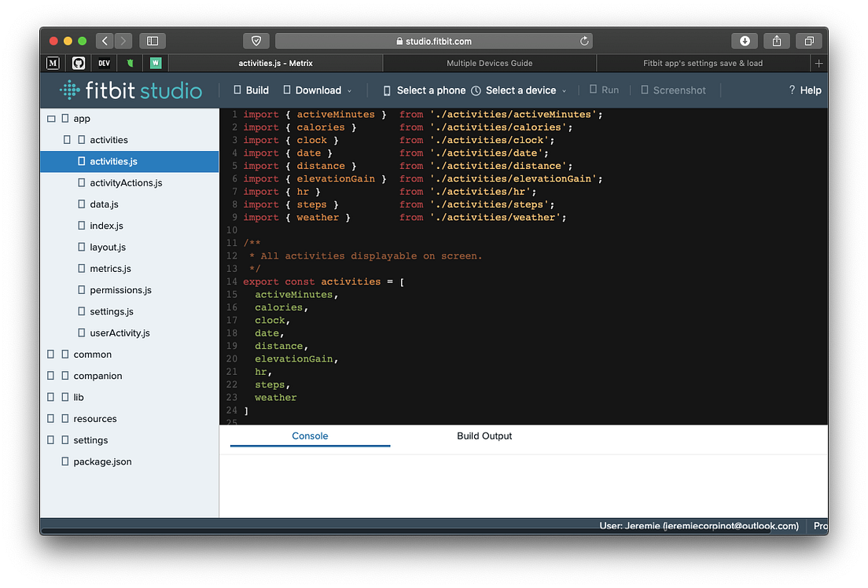868x588 pixels.
Task: Click the file icon next to metrics.js
Action: (82, 269)
